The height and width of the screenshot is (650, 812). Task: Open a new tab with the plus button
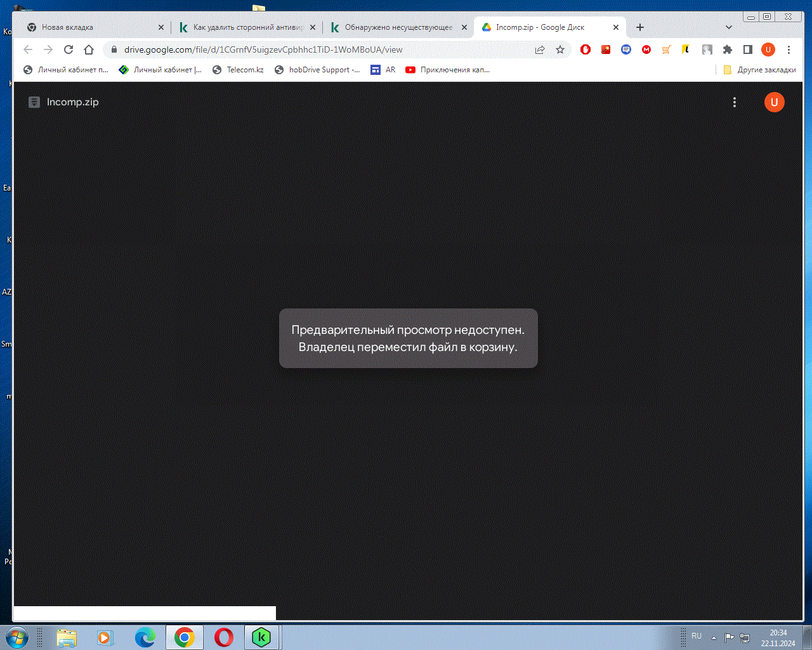(x=639, y=27)
